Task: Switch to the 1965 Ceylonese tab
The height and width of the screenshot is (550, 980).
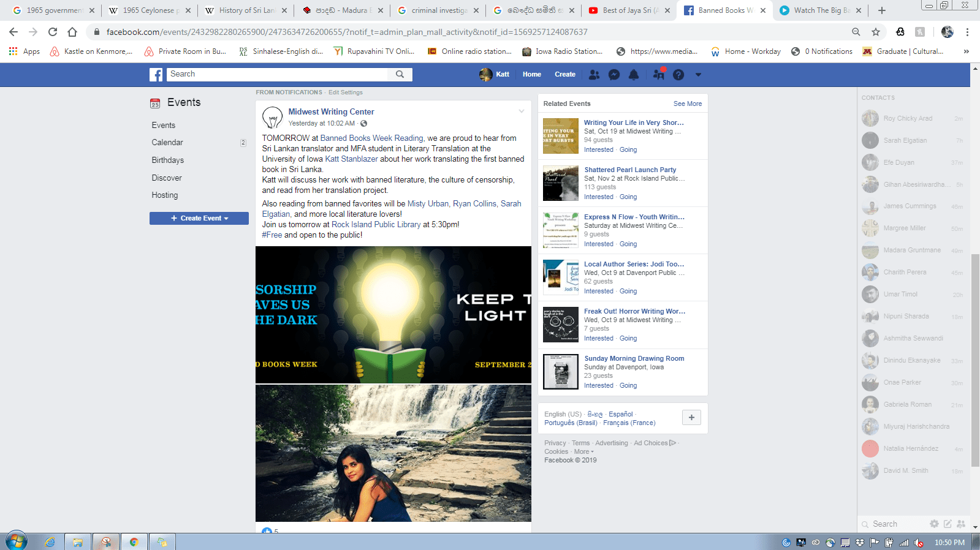Action: click(x=150, y=10)
